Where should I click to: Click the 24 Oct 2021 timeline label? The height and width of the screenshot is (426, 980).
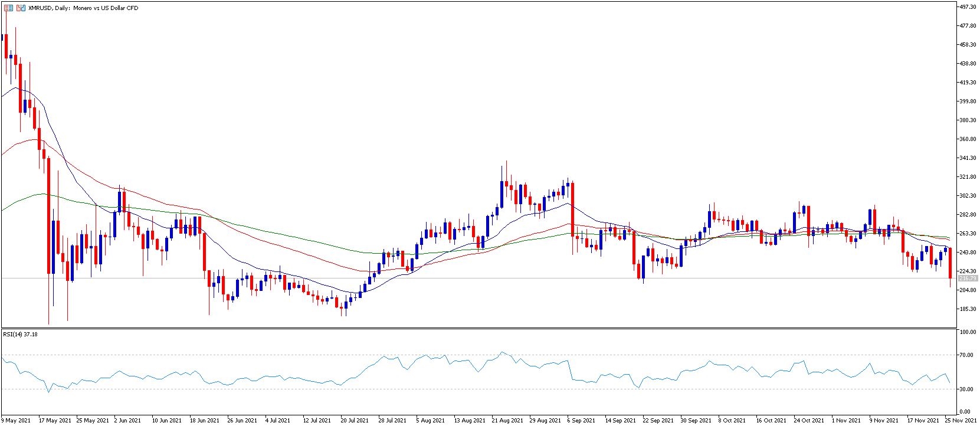(808, 421)
